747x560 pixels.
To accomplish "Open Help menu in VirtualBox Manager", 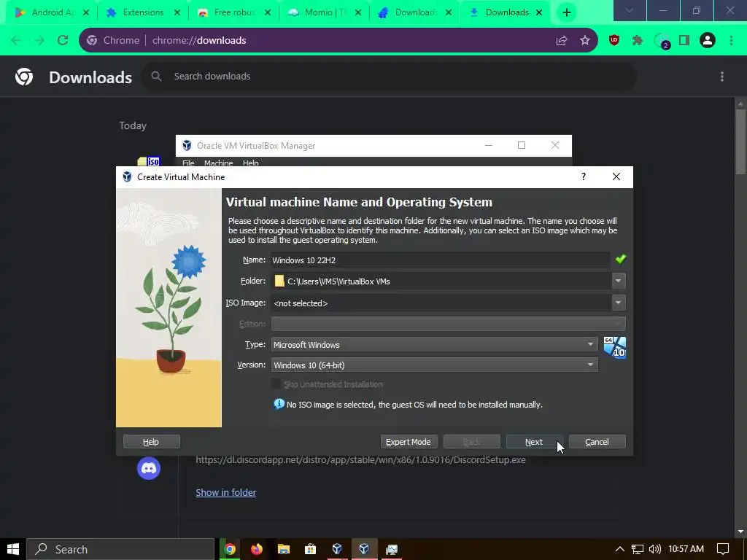I will click(251, 163).
